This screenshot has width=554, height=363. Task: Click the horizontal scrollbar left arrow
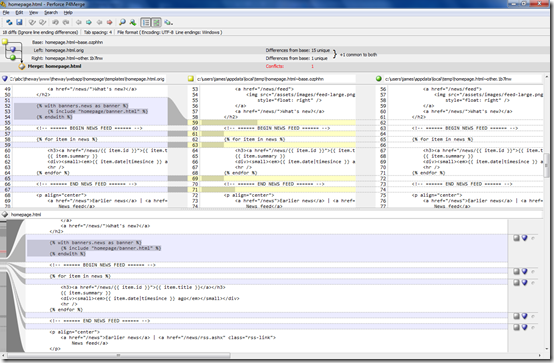(x=3, y=355)
